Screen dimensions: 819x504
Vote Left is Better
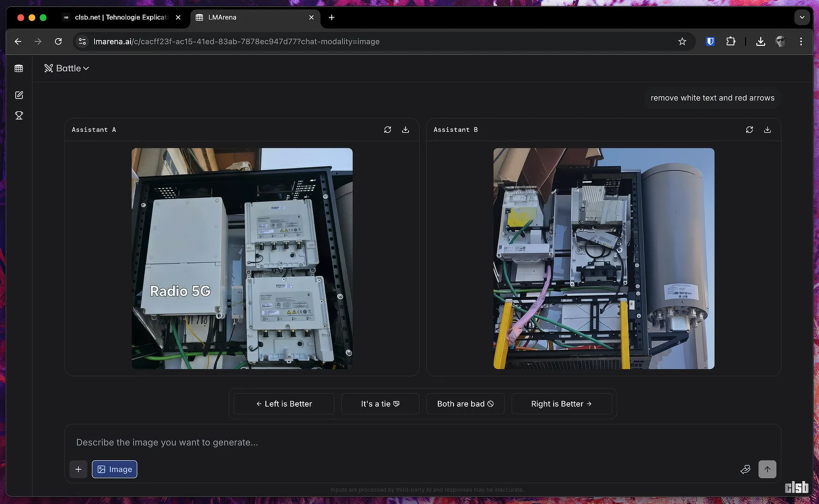coord(284,404)
